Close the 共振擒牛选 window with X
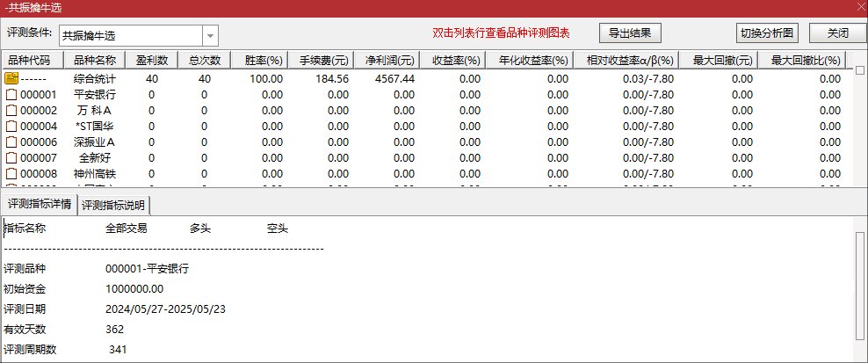Screen dimensions: 868x363 pyautogui.click(x=858, y=7)
